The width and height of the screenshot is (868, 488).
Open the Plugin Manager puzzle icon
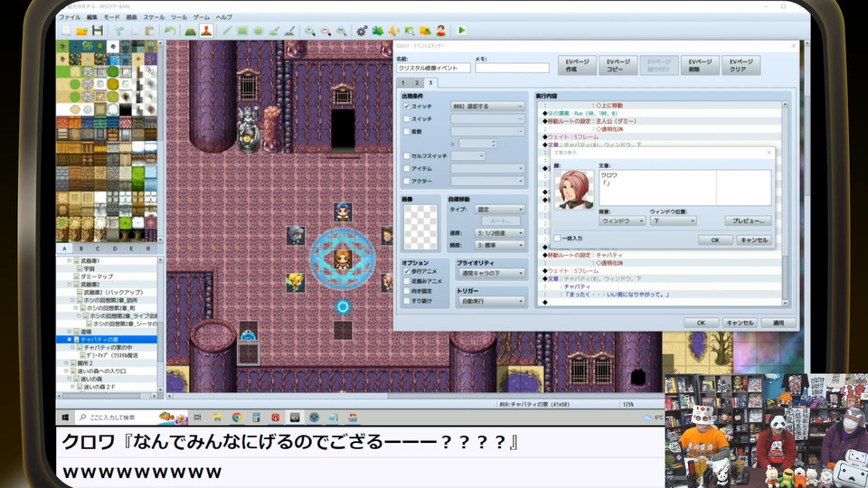click(378, 31)
